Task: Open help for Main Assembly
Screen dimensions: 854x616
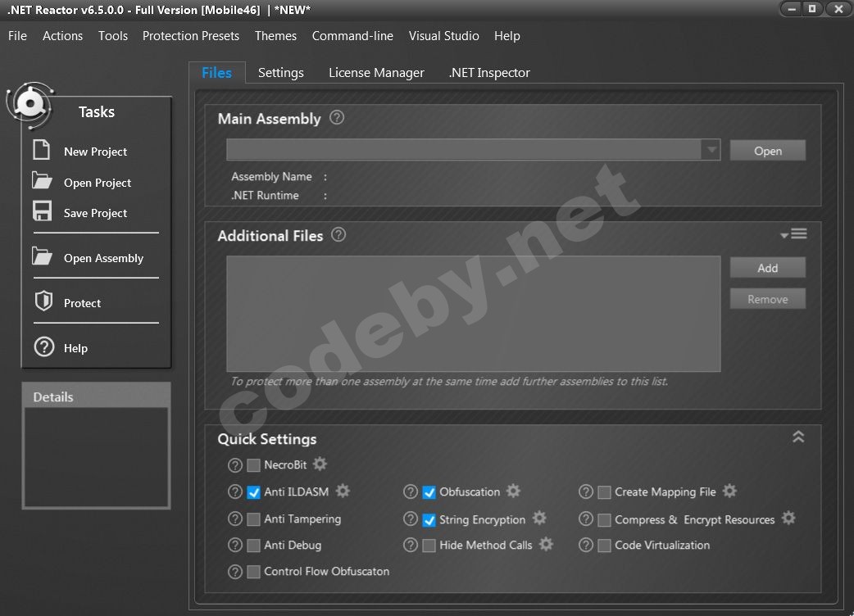Action: (337, 117)
